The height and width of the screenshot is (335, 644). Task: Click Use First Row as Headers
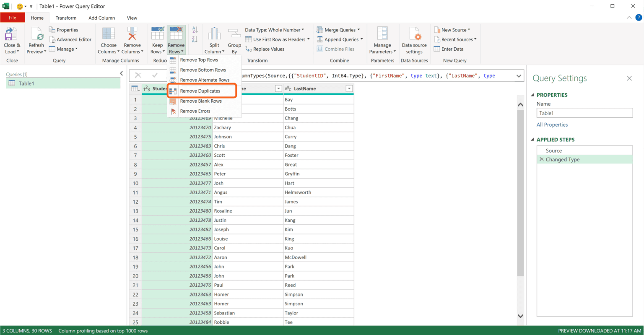pyautogui.click(x=277, y=39)
